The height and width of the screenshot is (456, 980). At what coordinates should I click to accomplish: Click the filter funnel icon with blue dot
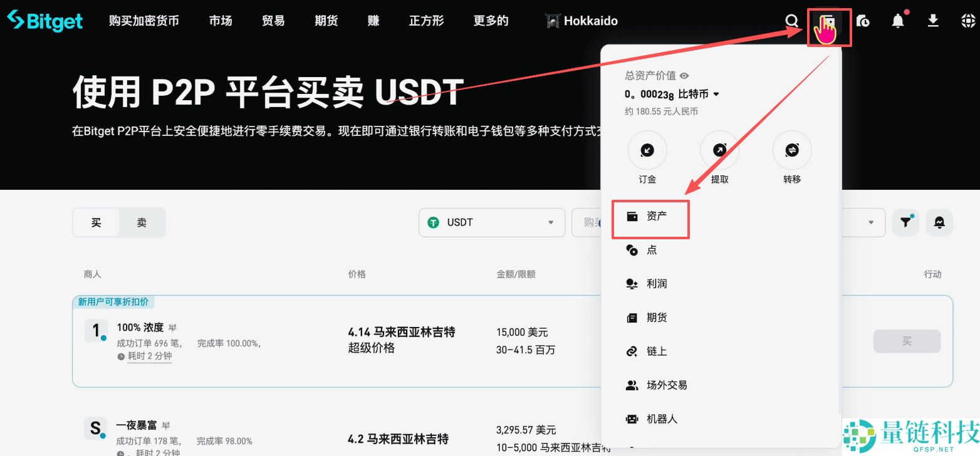(905, 222)
